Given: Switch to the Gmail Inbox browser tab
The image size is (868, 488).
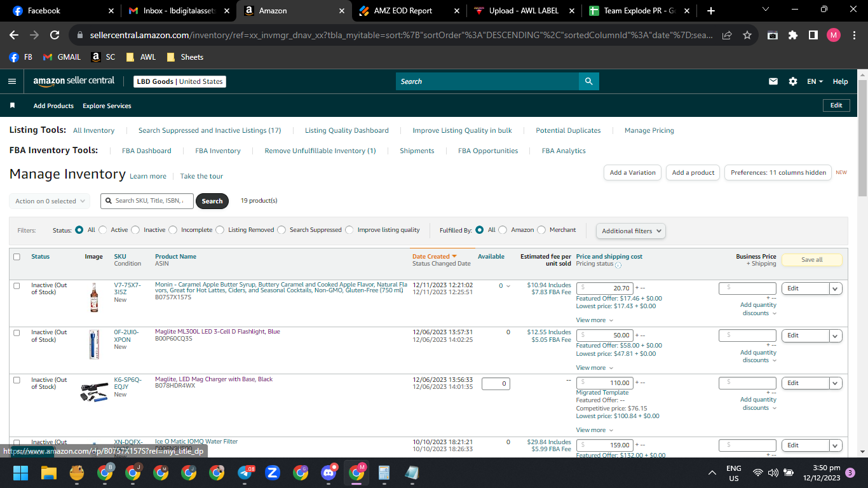Looking at the screenshot, I should point(178,11).
